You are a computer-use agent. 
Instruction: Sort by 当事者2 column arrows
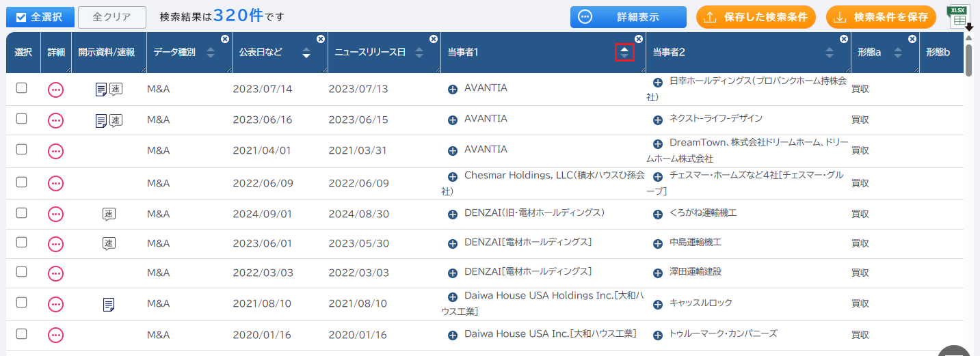[830, 53]
